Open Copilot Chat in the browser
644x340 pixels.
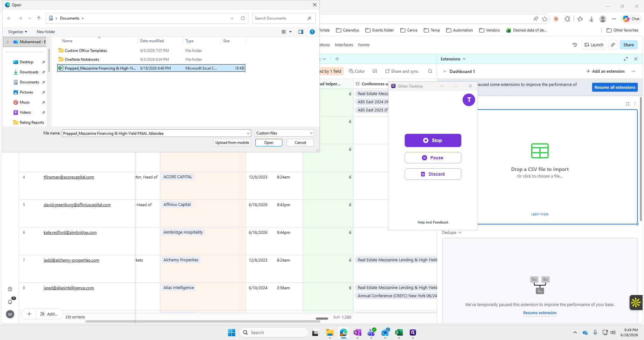click(x=631, y=19)
